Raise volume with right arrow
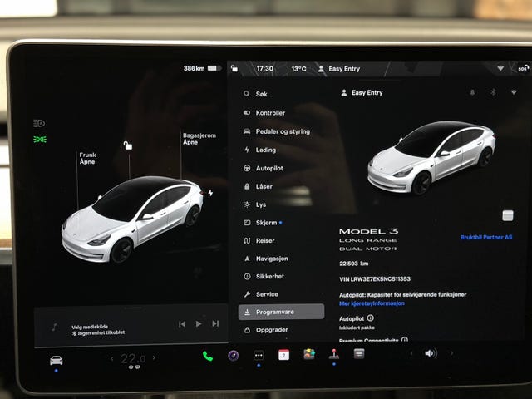This screenshot has height=399, width=532. click(x=451, y=353)
